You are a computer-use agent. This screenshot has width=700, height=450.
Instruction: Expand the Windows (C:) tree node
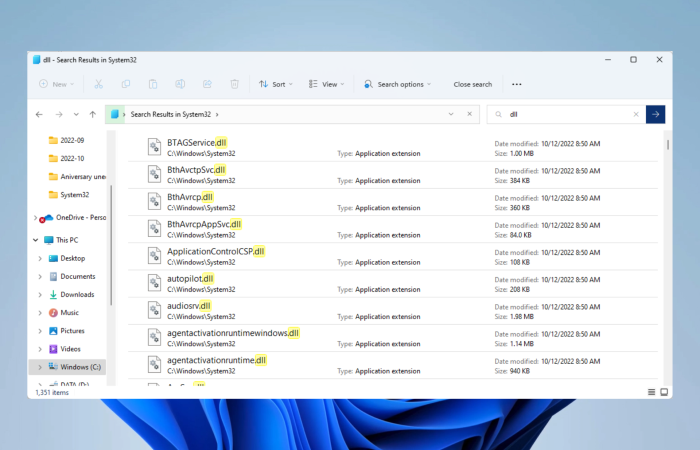(40, 367)
